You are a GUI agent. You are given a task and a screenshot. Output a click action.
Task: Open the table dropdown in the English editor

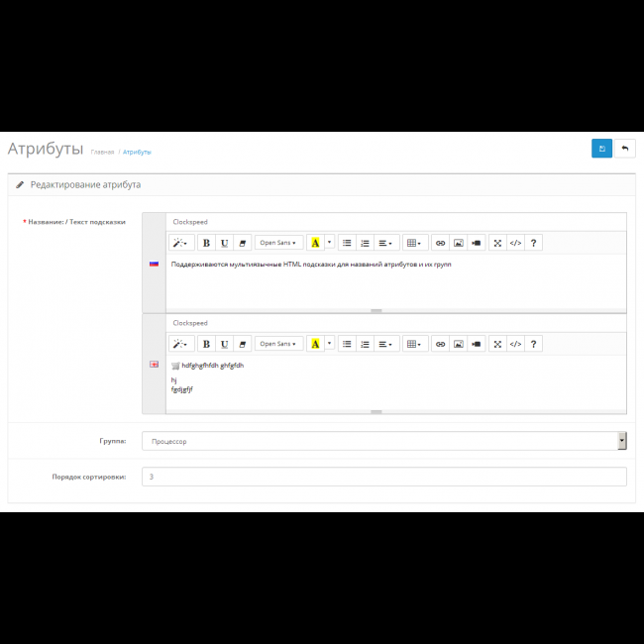(x=413, y=344)
